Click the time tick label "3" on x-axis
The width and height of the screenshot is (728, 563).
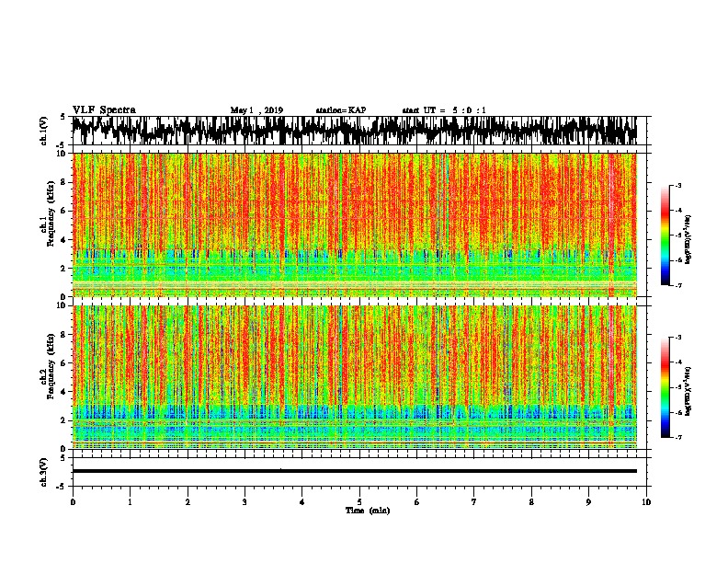click(245, 502)
